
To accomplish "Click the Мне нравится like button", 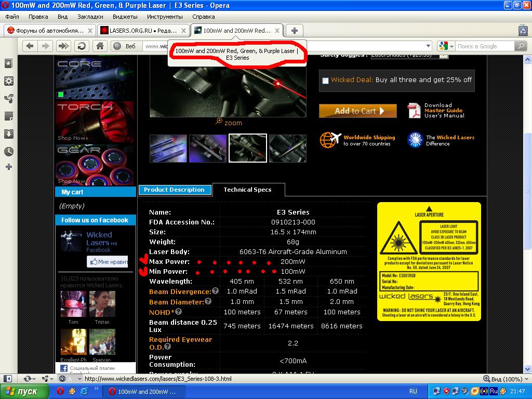I will (107, 262).
